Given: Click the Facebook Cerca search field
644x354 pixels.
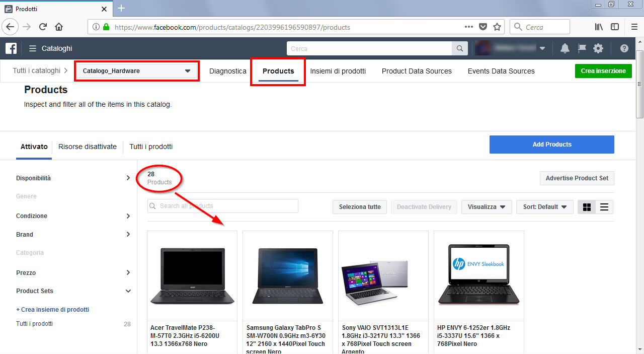Looking at the screenshot, I should click(369, 48).
